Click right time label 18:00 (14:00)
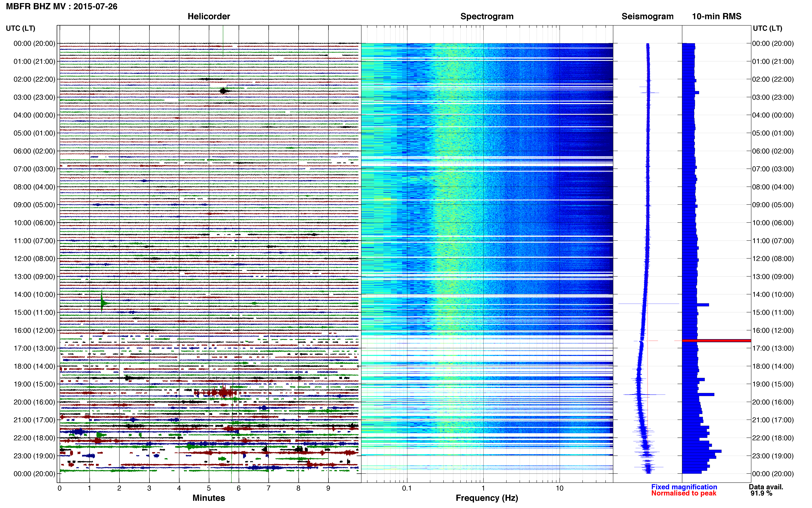This screenshot has height=508, width=812. click(773, 366)
